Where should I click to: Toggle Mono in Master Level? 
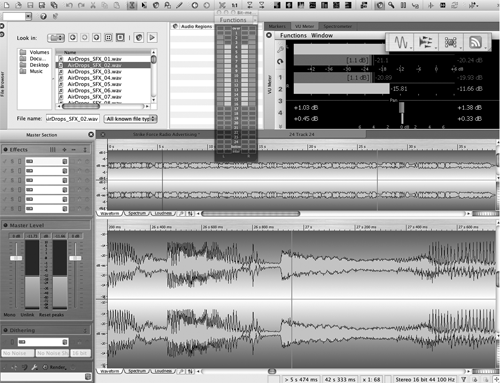[x=9, y=315]
